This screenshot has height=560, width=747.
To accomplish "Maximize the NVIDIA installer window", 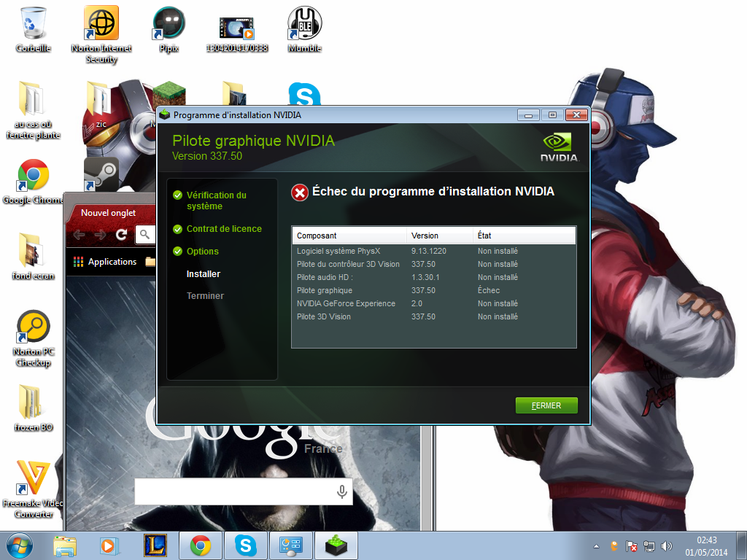I will 552,115.
